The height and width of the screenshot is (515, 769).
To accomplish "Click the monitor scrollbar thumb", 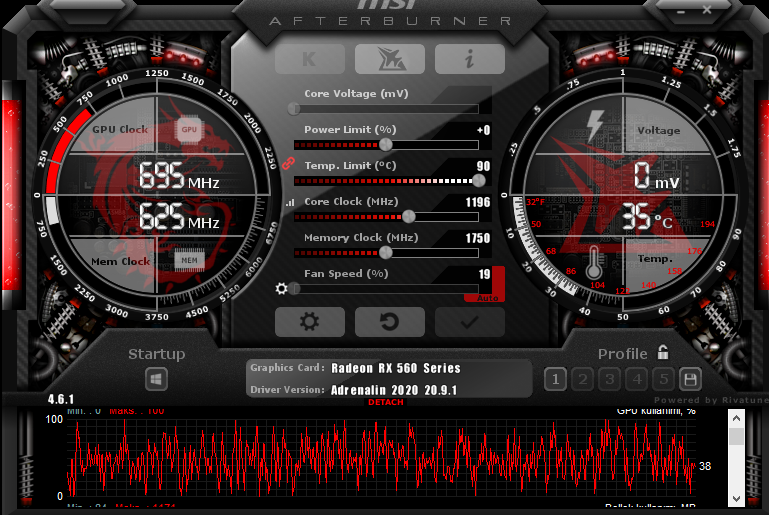I will [x=736, y=436].
